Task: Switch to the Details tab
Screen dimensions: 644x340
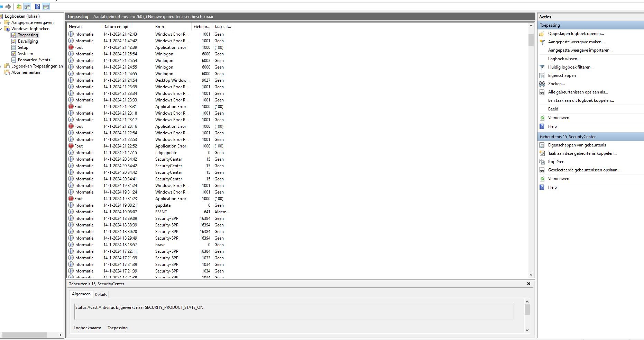Action: [101, 295]
